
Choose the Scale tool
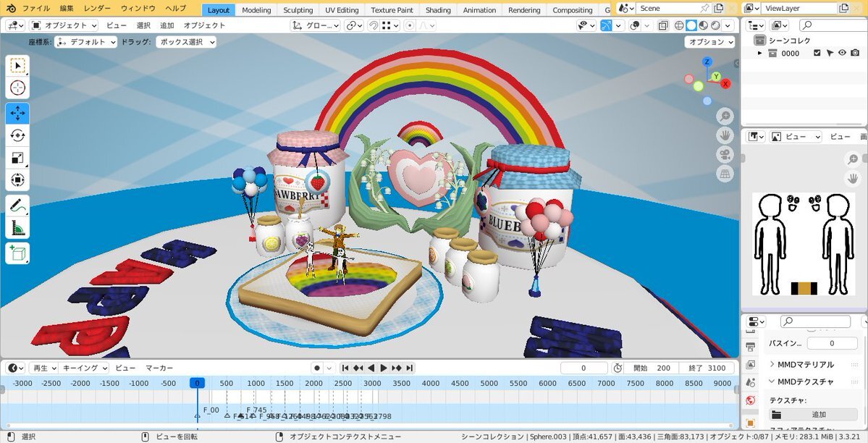pyautogui.click(x=17, y=158)
